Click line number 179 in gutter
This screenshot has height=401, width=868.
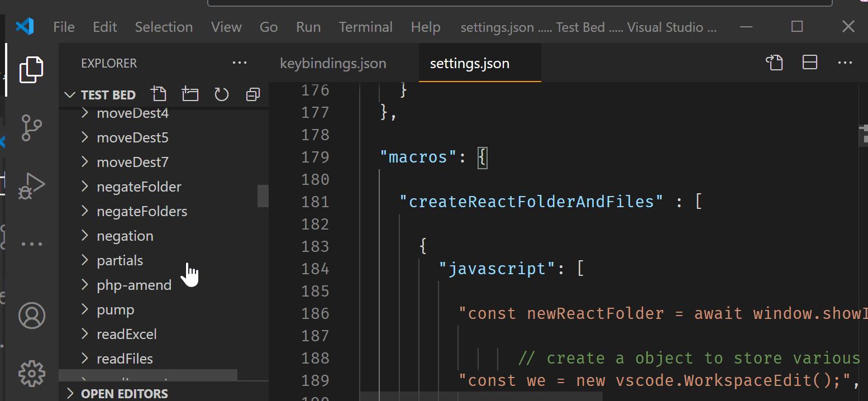pyautogui.click(x=315, y=157)
